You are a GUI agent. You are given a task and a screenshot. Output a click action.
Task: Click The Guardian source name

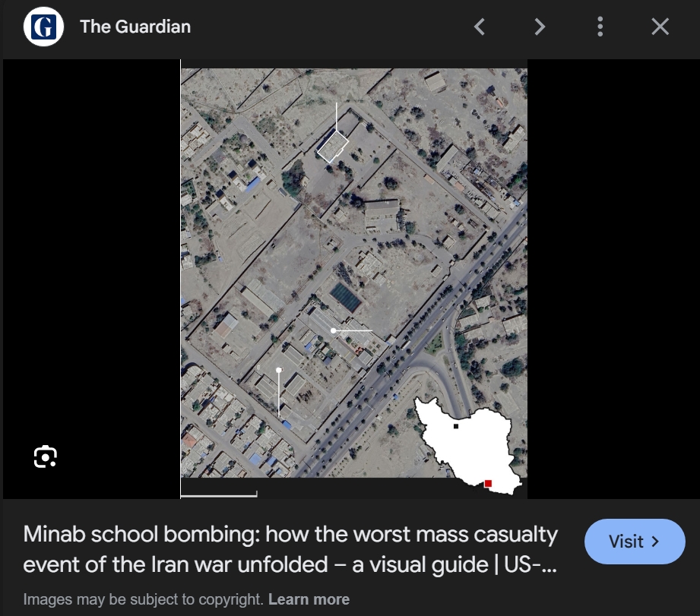(x=135, y=27)
